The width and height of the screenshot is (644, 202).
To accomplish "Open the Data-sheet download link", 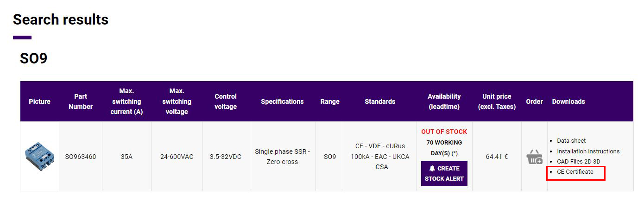I will [571, 140].
